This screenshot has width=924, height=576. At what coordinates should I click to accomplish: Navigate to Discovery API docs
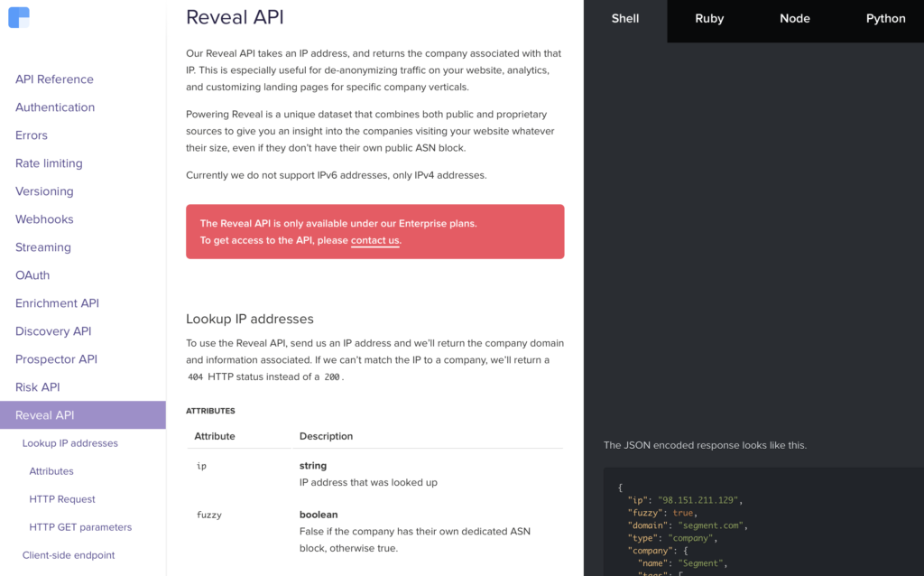click(53, 331)
